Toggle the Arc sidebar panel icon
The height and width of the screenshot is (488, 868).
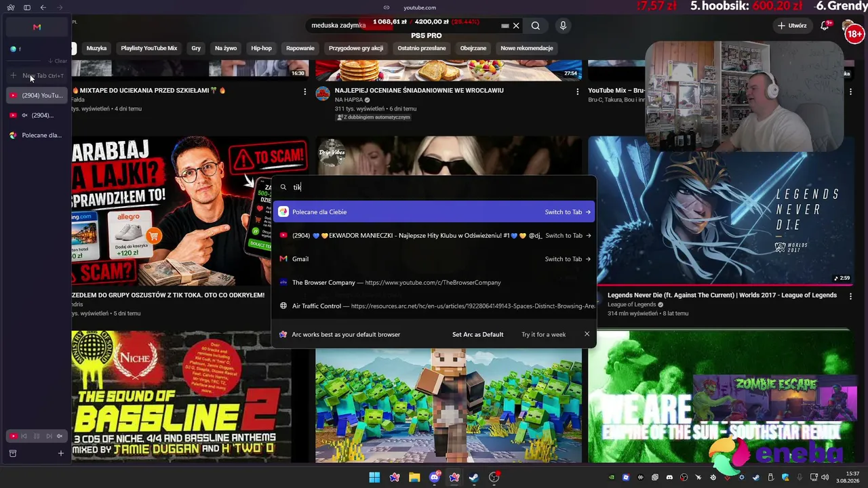(x=27, y=7)
